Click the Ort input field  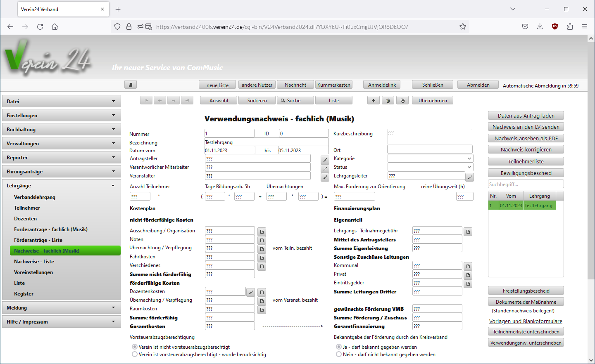[430, 149]
